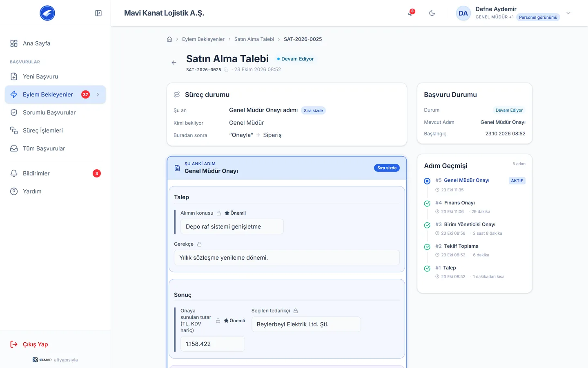Click the Seçilen tedarikçi lock icon
Image resolution: width=588 pixels, height=368 pixels.
pyautogui.click(x=296, y=311)
